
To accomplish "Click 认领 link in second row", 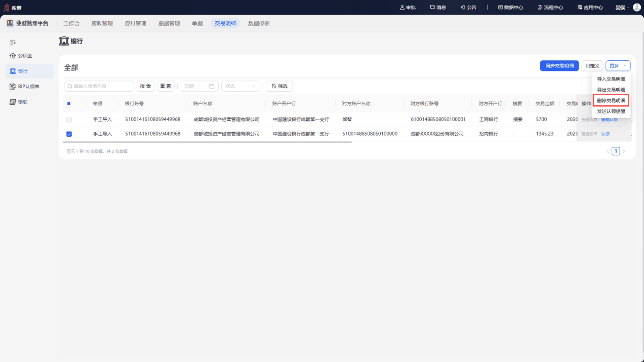I will pos(606,134).
